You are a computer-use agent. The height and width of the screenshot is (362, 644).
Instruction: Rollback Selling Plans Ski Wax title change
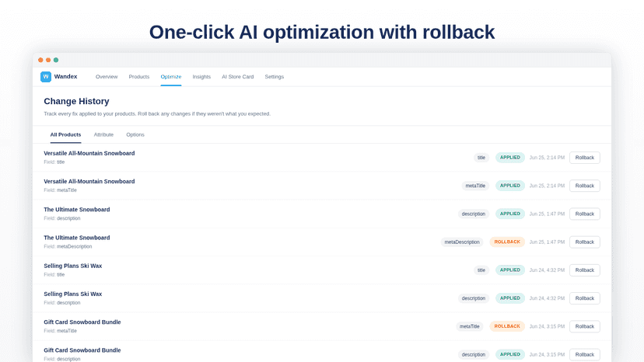pyautogui.click(x=584, y=270)
